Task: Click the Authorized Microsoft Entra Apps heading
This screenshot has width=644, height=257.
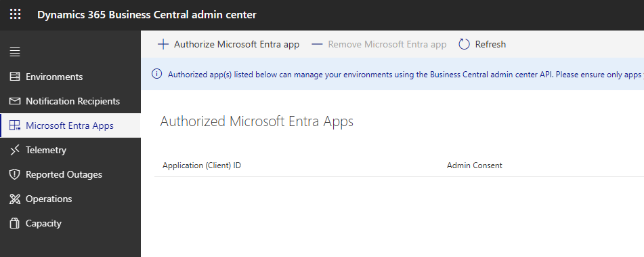Action: (x=257, y=121)
